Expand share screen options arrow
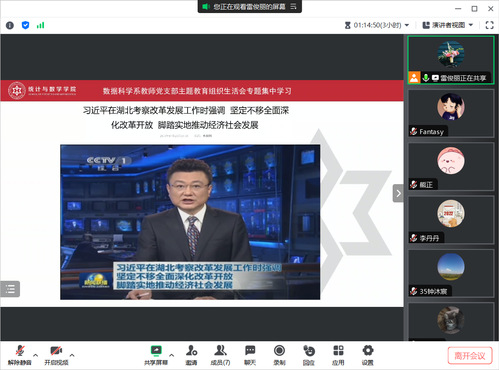The width and height of the screenshot is (499, 370). [x=172, y=355]
